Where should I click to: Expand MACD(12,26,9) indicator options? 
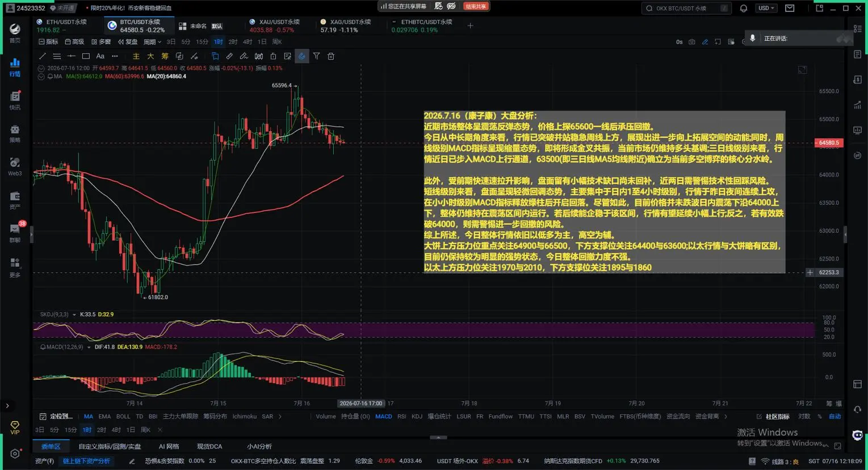pyautogui.click(x=89, y=347)
